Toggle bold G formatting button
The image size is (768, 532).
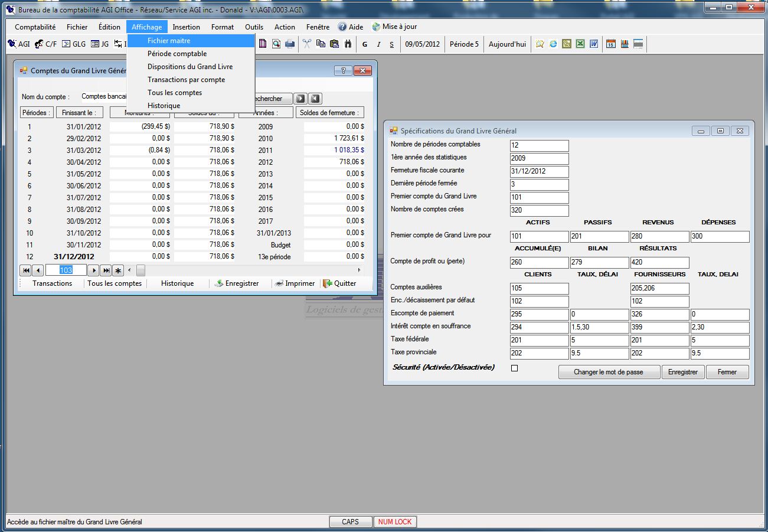tap(364, 44)
